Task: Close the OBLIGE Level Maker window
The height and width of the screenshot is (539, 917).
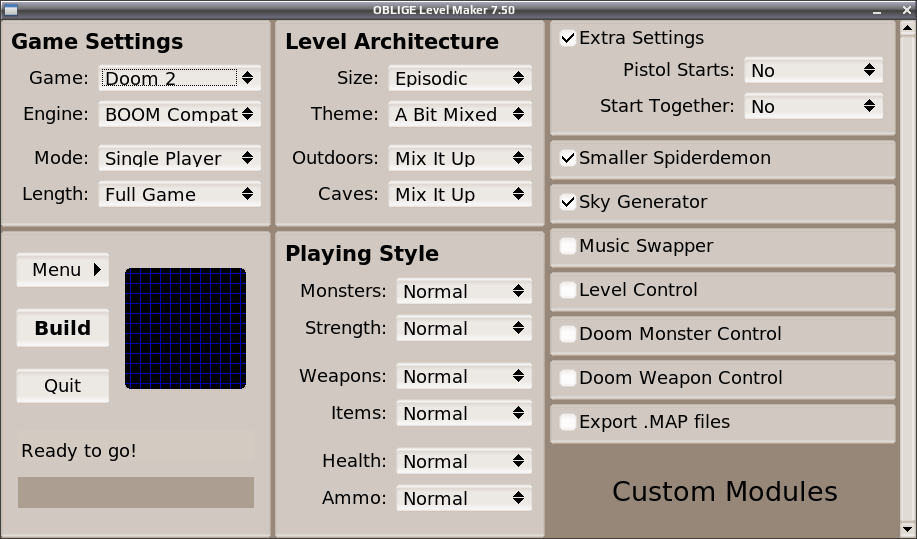Action: coord(906,10)
